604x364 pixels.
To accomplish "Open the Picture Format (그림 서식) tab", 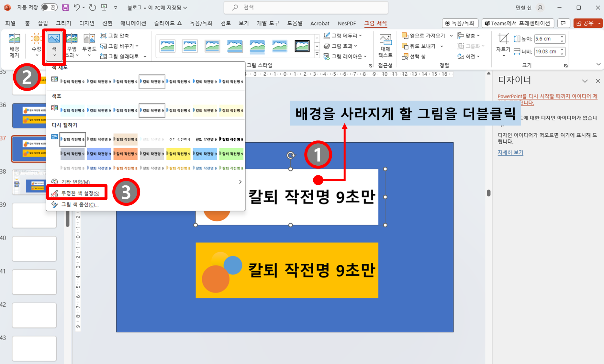I will pos(375,23).
